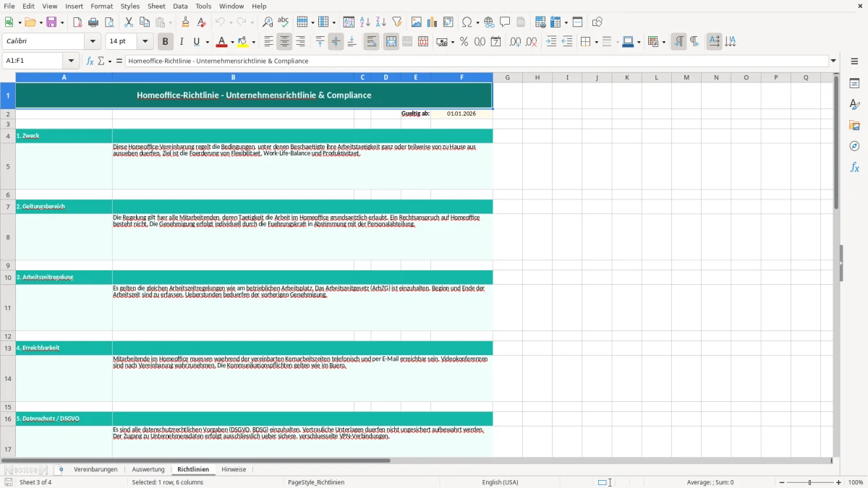Screen dimensions: 868x488
Task: Open Function Wizard beside formula bar
Action: 90,61
